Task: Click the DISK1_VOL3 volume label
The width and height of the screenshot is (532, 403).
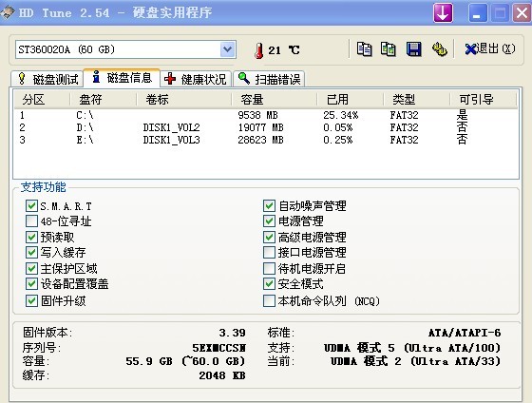Action: (x=171, y=140)
